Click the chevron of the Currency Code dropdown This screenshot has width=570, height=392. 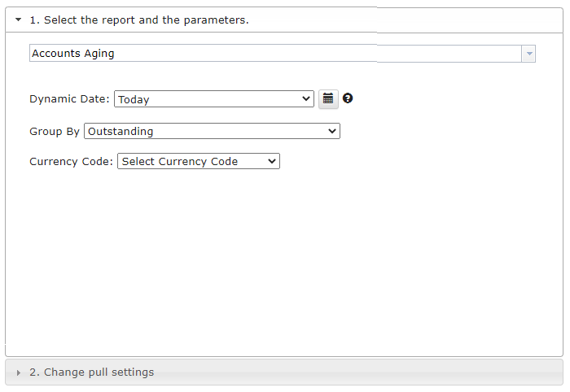272,161
